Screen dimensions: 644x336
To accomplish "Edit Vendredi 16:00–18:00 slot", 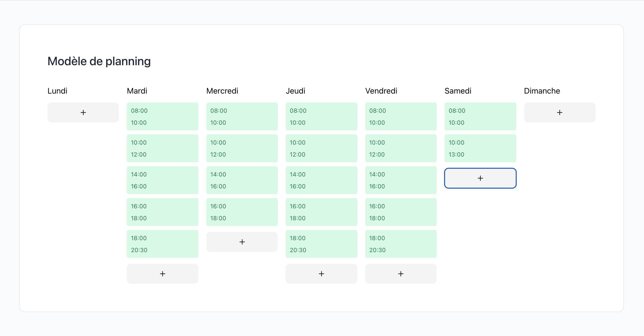I will click(401, 212).
